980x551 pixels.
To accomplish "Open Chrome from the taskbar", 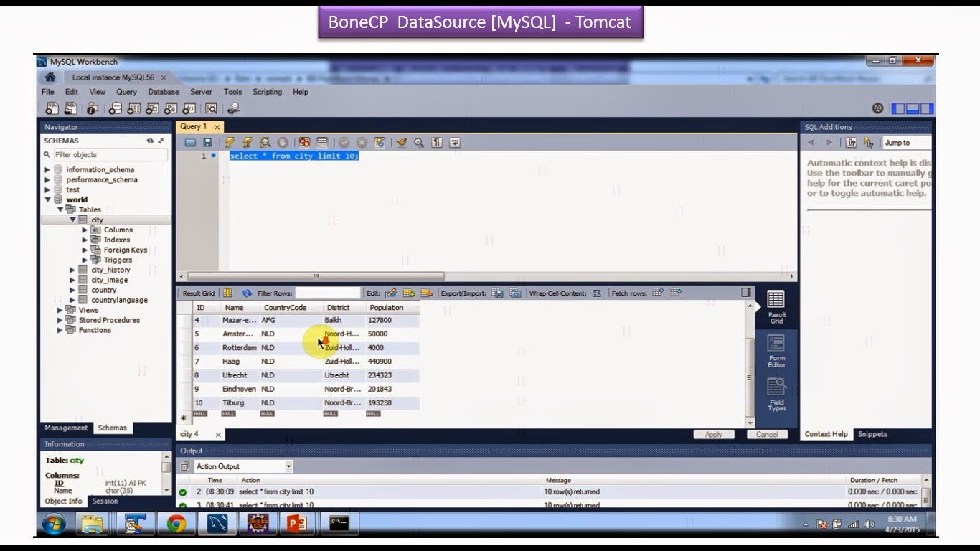I will 176,524.
